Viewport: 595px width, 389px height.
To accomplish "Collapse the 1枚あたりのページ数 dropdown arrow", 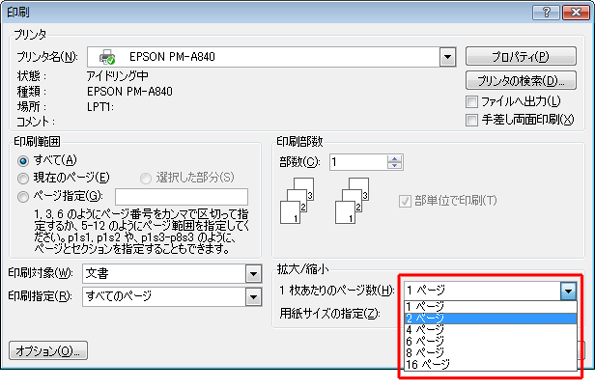I will (568, 291).
